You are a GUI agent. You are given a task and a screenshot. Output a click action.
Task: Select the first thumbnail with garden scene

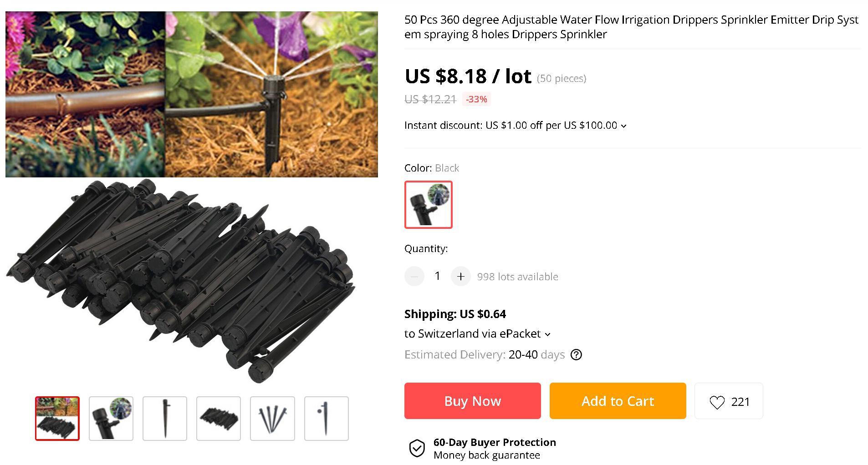coord(57,419)
